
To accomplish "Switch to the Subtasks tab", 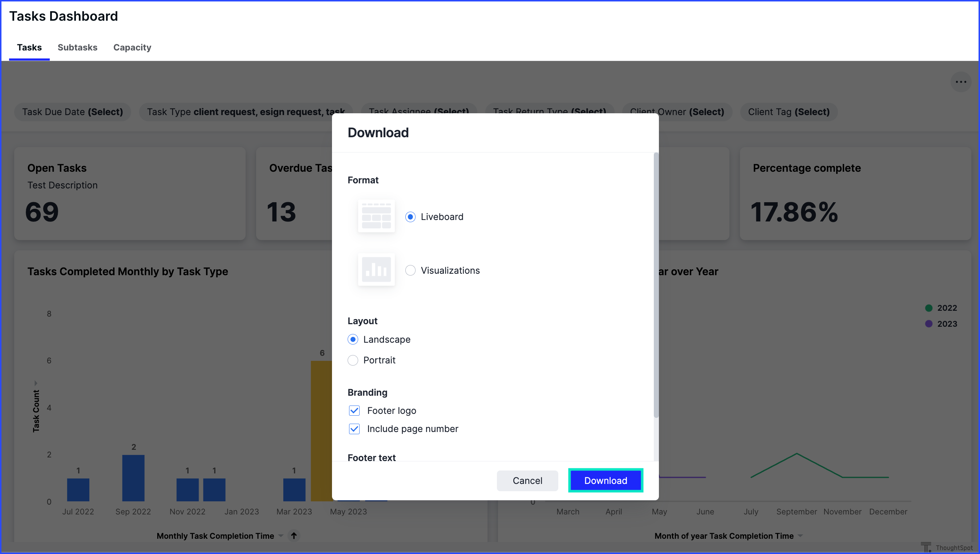I will tap(78, 48).
